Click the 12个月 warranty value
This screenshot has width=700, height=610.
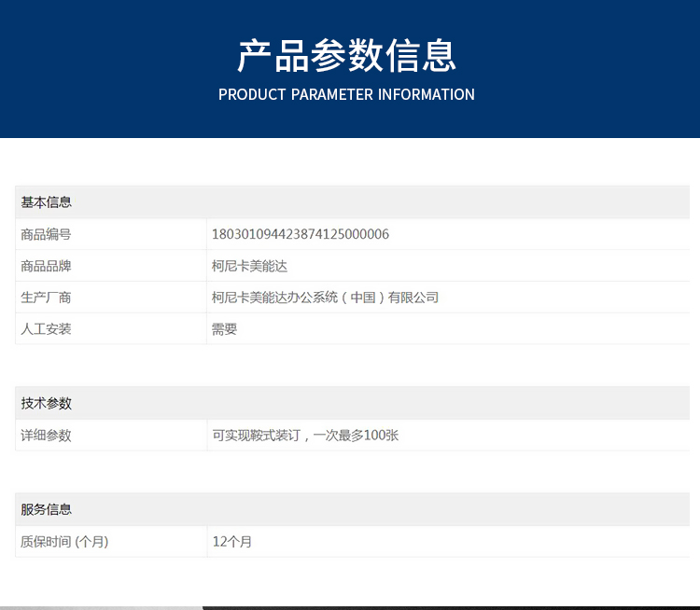pyautogui.click(x=232, y=542)
